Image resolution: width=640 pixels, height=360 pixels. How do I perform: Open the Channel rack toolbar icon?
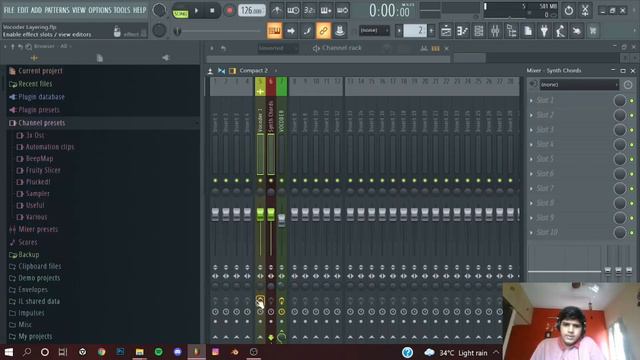[x=479, y=31]
